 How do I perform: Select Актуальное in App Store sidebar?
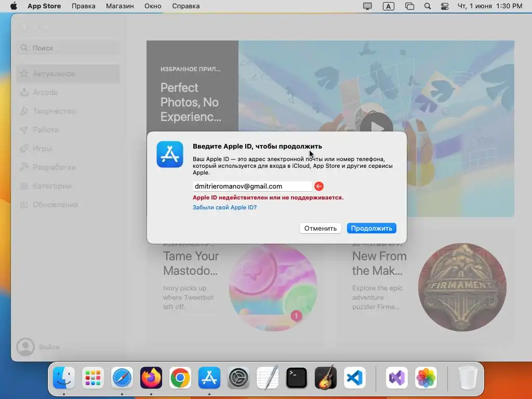coord(68,74)
